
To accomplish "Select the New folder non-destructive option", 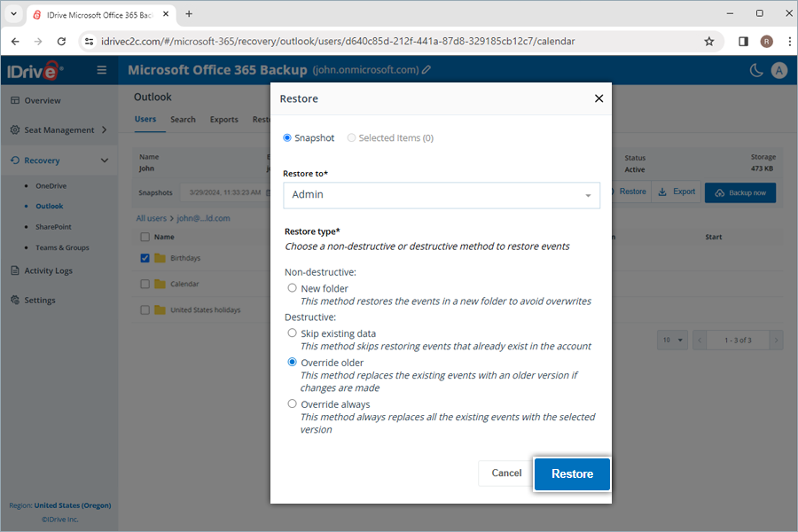I will 293,287.
